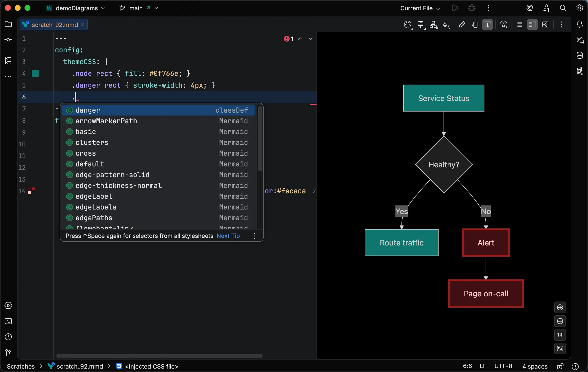Reset diagram zoom to actual size 1:1
588x372 pixels.
[560, 335]
